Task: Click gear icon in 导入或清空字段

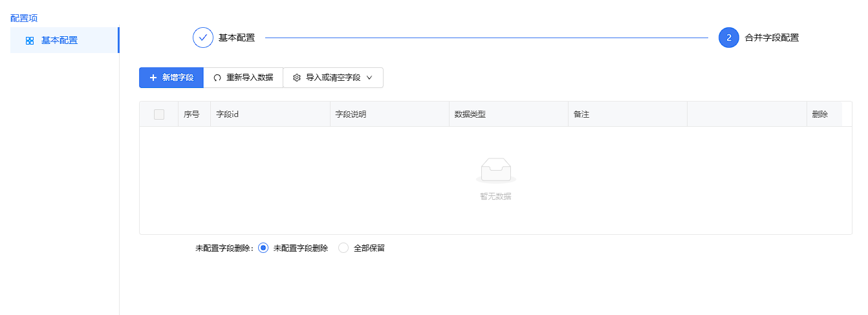Action: tap(297, 78)
